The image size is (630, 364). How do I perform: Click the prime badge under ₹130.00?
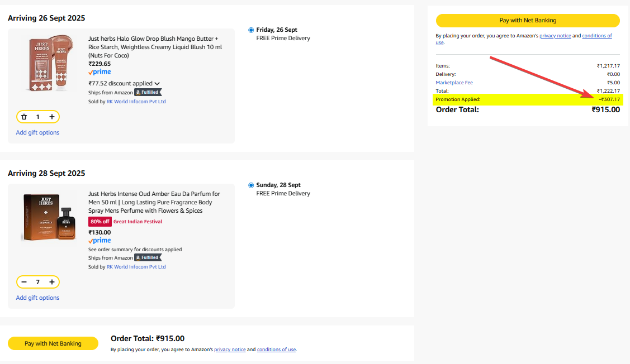pos(100,241)
